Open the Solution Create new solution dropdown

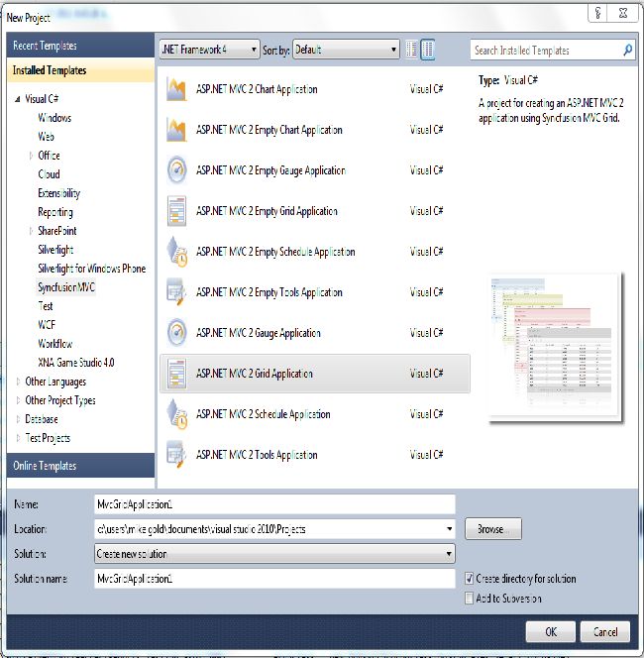274,554
